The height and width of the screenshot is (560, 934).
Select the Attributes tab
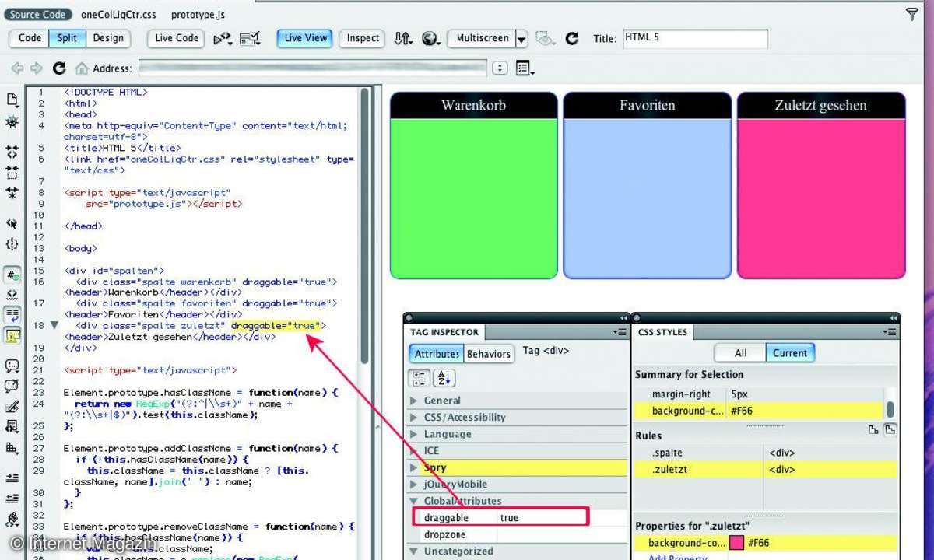tap(436, 354)
